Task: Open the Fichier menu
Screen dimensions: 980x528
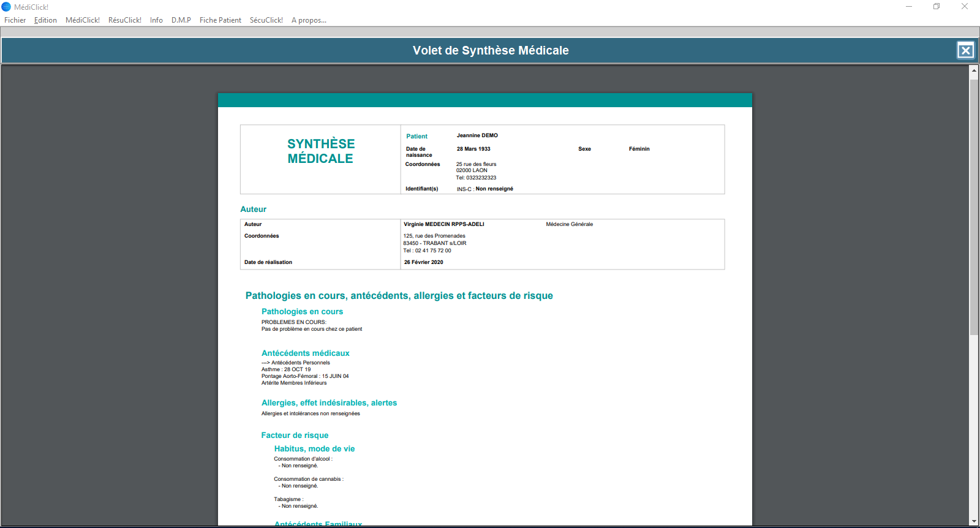Action: coord(15,20)
